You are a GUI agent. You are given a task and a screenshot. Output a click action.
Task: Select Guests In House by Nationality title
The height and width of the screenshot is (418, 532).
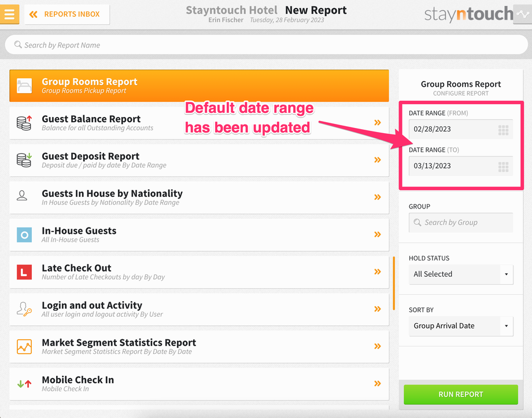coord(112,193)
